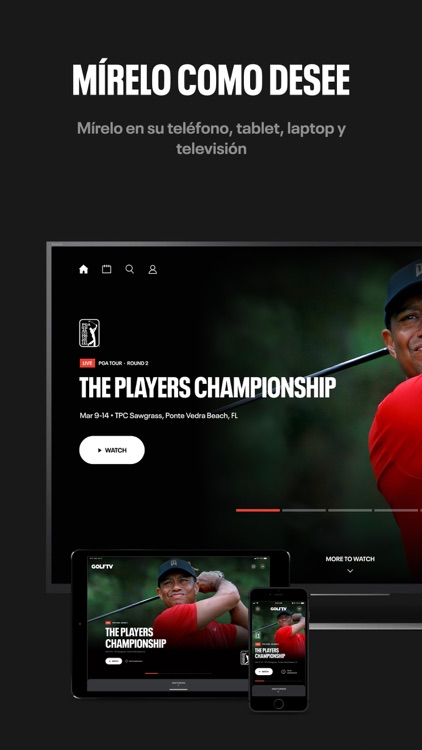Select the first red carousel indicator
The image size is (422, 750).
pyautogui.click(x=258, y=510)
